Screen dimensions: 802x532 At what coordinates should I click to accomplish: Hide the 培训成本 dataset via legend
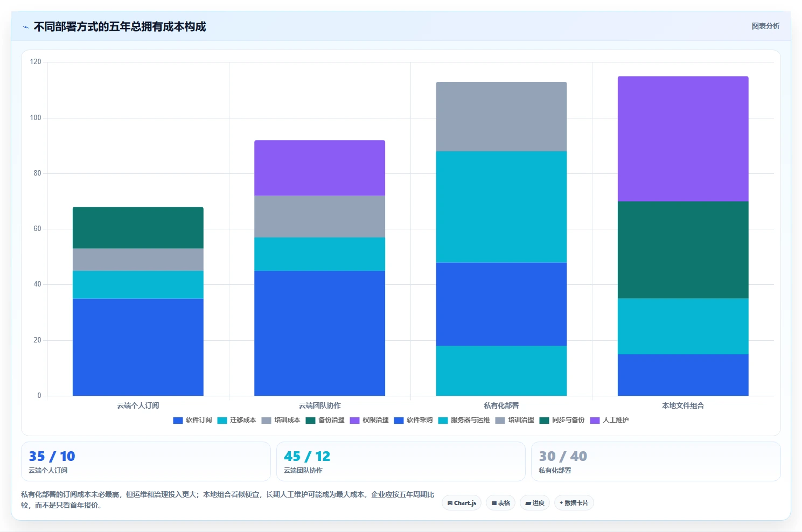pos(281,420)
